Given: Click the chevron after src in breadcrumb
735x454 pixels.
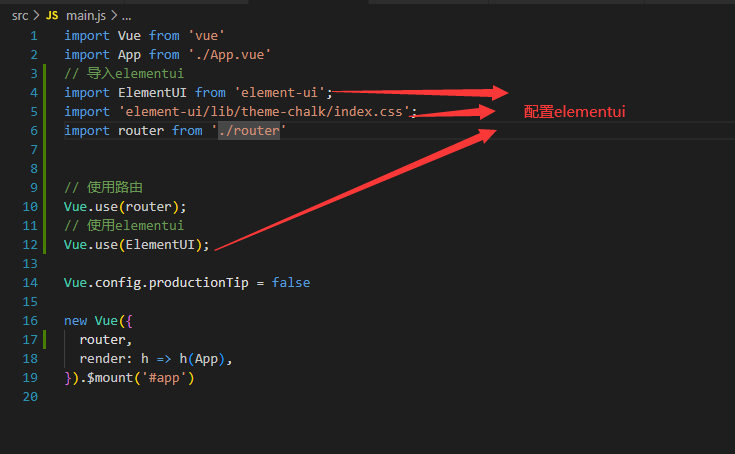Looking at the screenshot, I should click(x=36, y=16).
